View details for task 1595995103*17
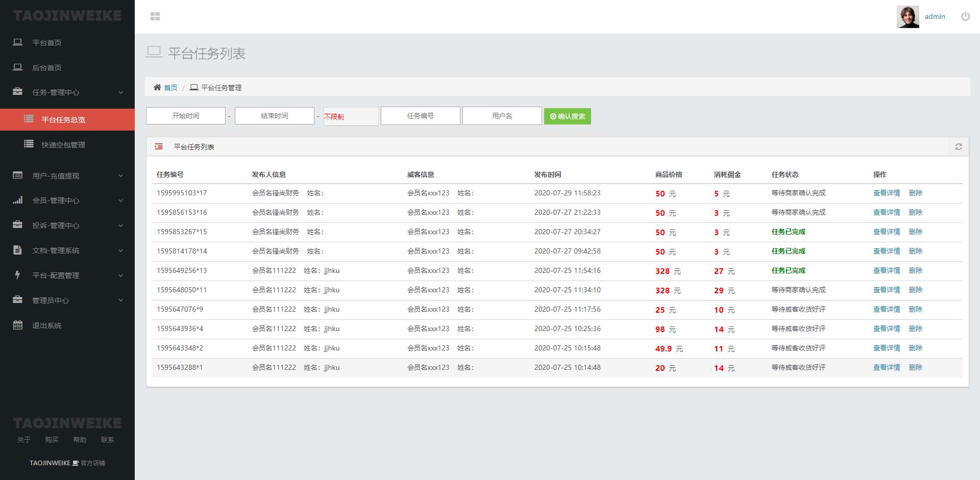Screen dimensions: 980x480 [887, 193]
